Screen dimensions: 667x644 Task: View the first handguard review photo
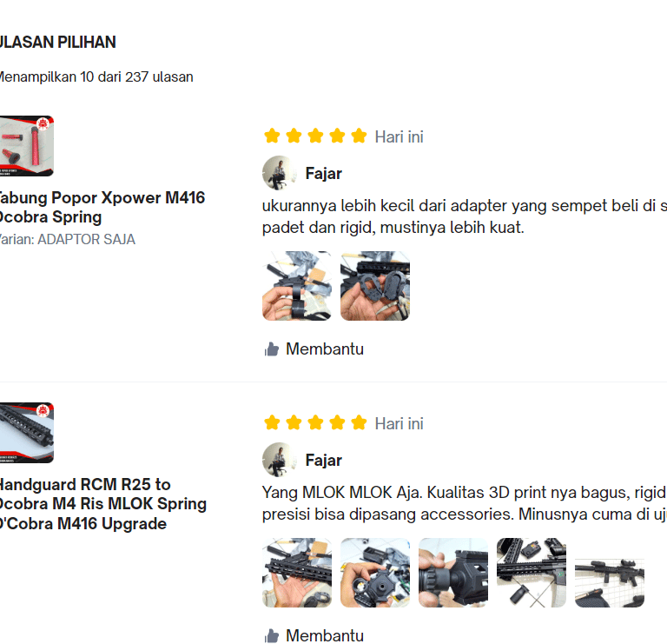(x=297, y=573)
